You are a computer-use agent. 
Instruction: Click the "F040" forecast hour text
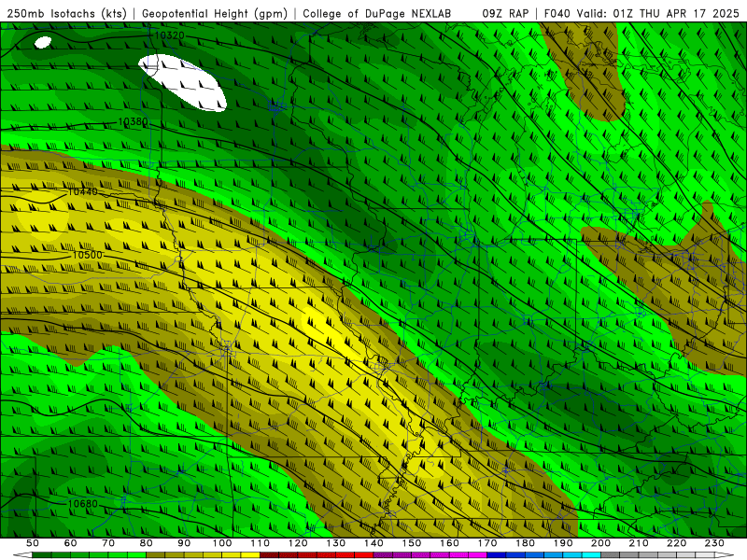(x=557, y=14)
